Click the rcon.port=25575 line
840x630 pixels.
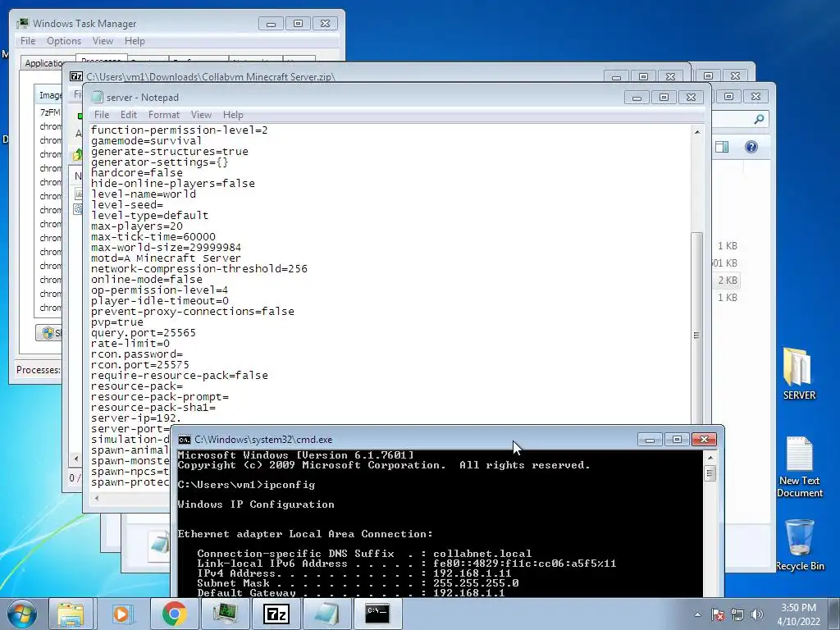pyautogui.click(x=139, y=365)
